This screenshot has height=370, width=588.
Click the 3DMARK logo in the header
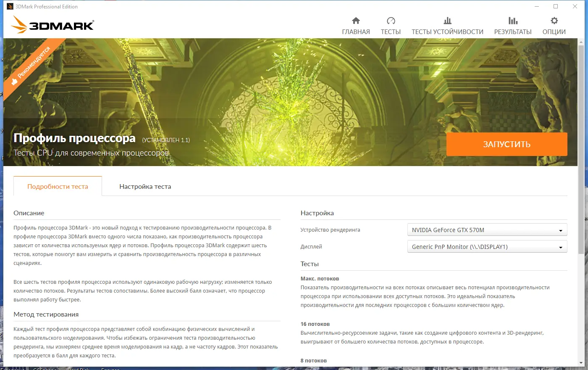[53, 25]
